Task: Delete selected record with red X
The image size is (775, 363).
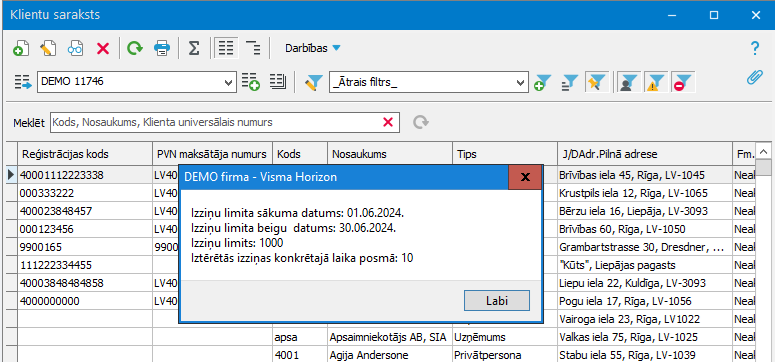Action: tap(103, 48)
